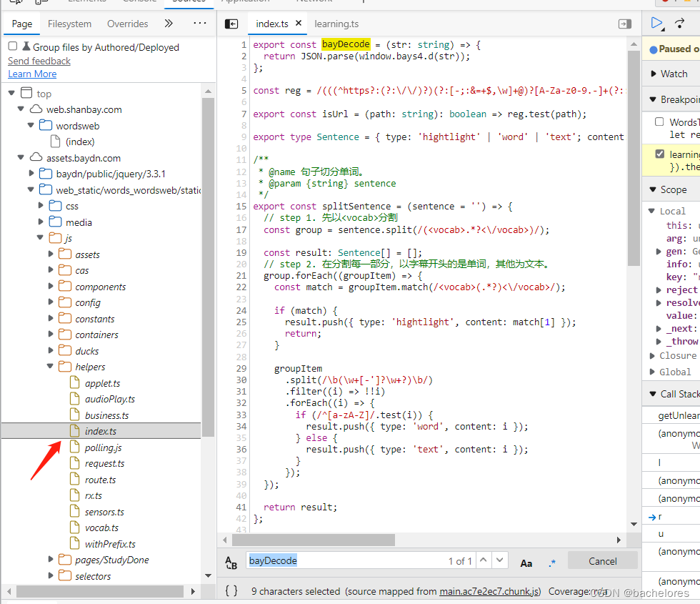Collapse the Call Stack section
The height and width of the screenshot is (604, 700).
pos(653,394)
